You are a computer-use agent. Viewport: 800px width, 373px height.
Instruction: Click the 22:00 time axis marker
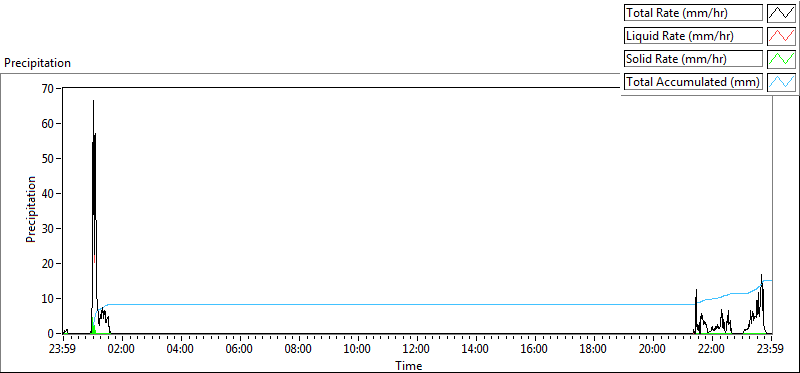(712, 350)
